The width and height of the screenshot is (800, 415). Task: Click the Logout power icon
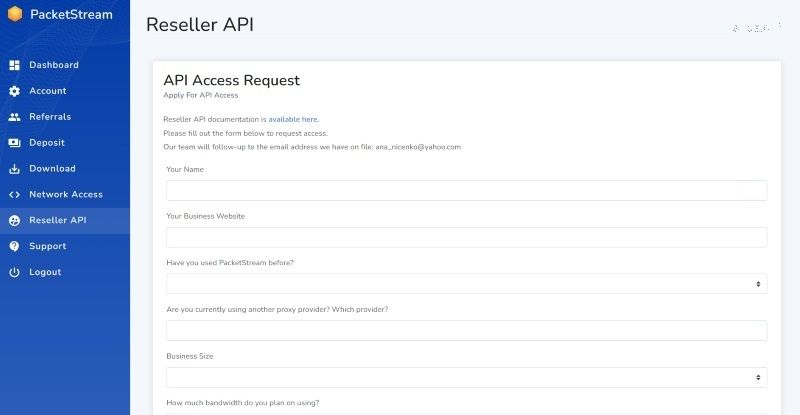(14, 272)
